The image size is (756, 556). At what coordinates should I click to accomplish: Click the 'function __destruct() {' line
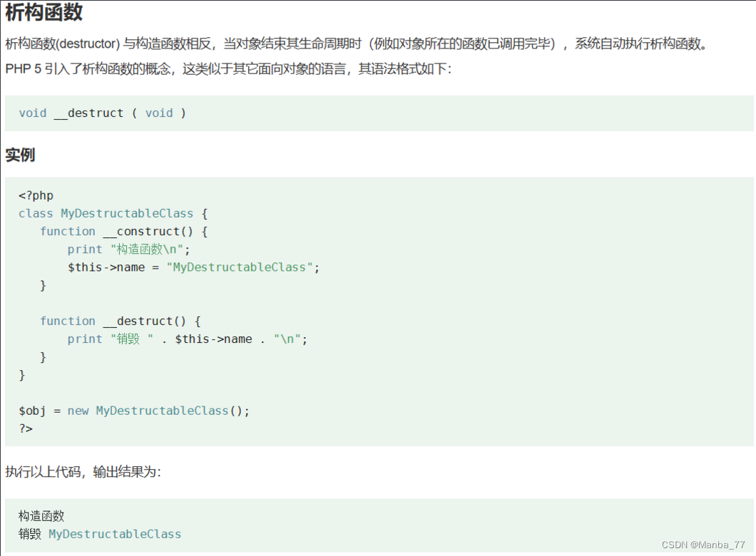click(x=121, y=321)
